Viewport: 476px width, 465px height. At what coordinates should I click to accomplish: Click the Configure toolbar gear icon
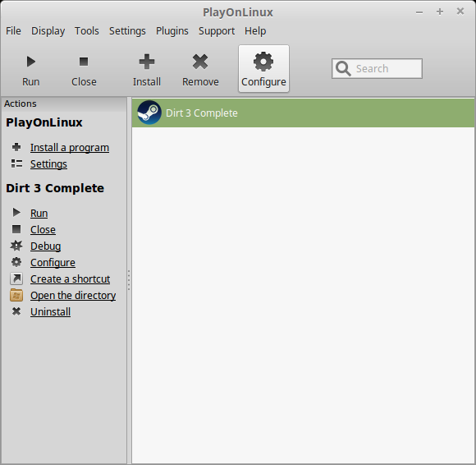[x=263, y=62]
